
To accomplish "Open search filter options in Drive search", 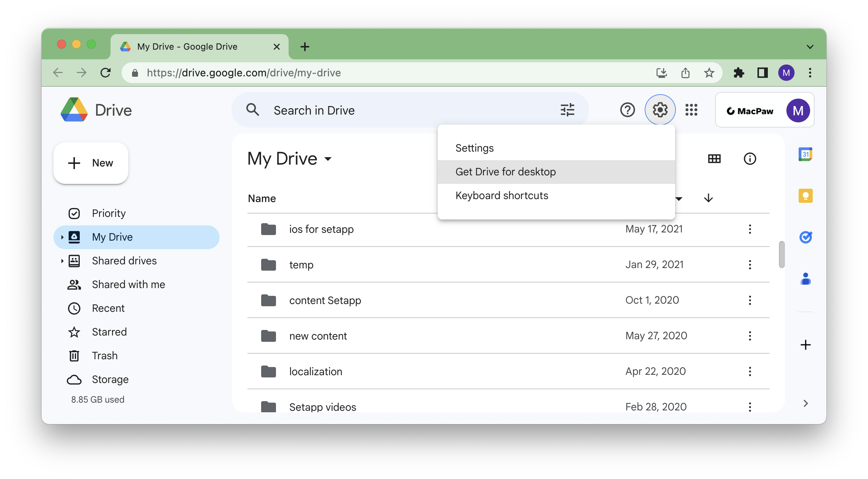I will pyautogui.click(x=567, y=110).
